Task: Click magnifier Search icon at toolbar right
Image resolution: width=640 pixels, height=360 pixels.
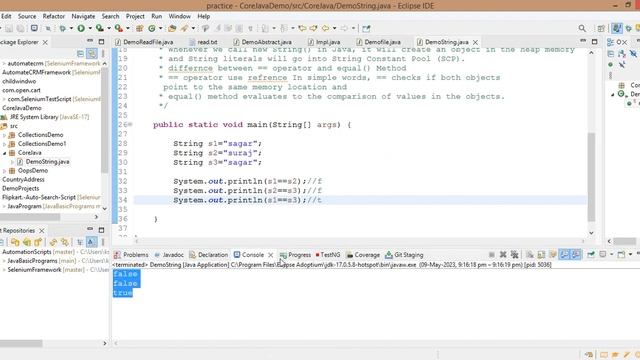Action: point(582,28)
